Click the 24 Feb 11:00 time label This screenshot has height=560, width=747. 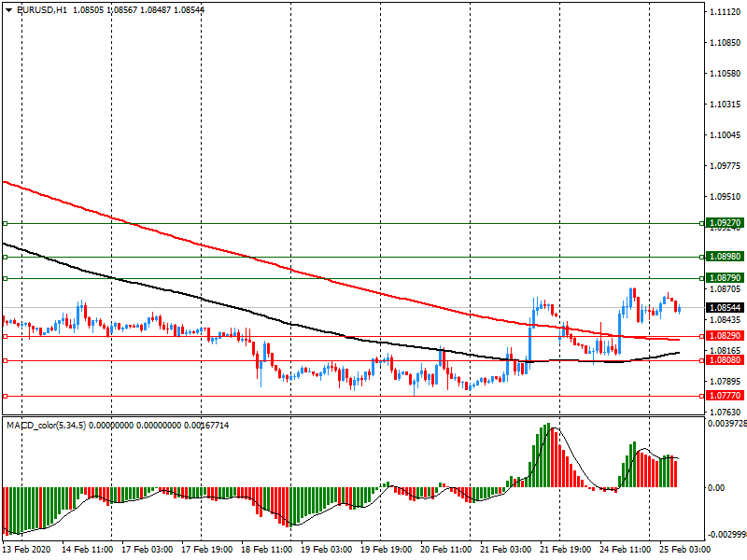[625, 550]
